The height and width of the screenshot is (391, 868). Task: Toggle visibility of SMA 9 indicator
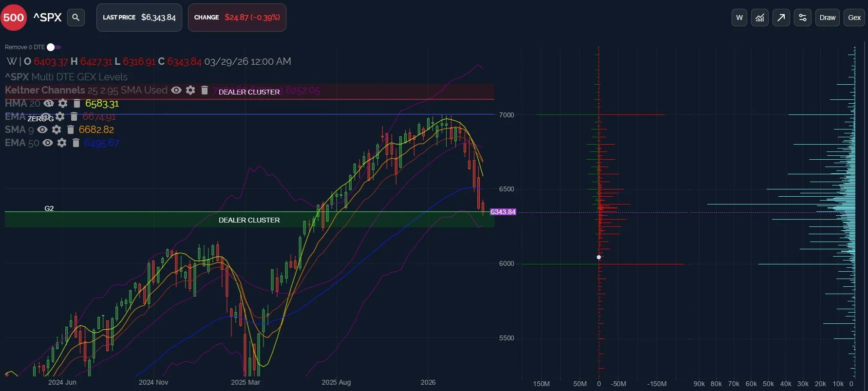coord(42,130)
